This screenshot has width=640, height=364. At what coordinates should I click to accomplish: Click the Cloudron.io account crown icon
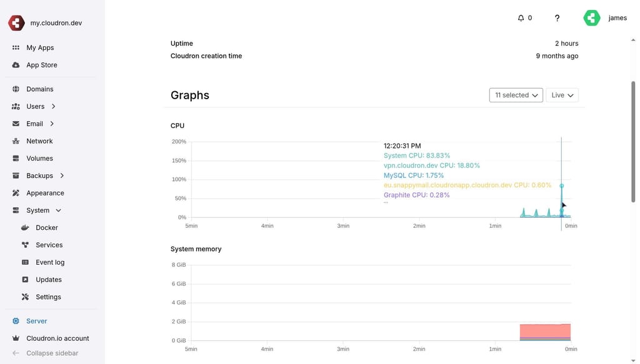pos(16,338)
